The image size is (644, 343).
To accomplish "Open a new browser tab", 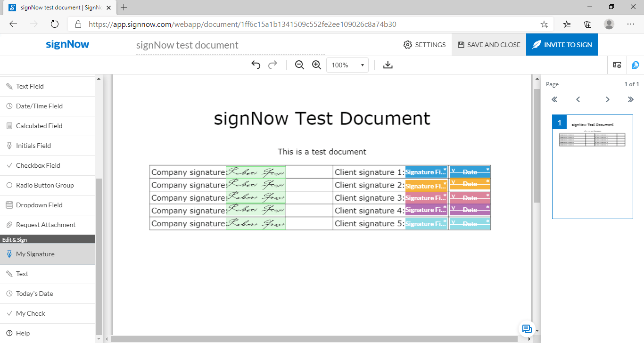I will [x=124, y=8].
